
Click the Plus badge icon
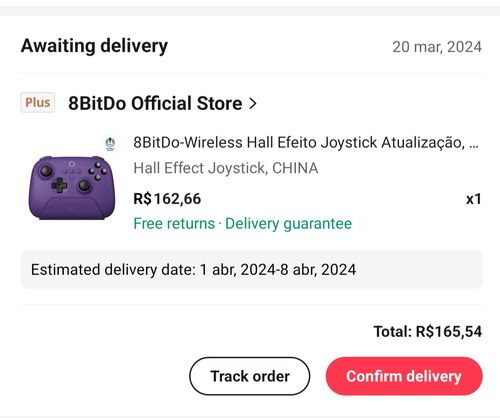38,103
